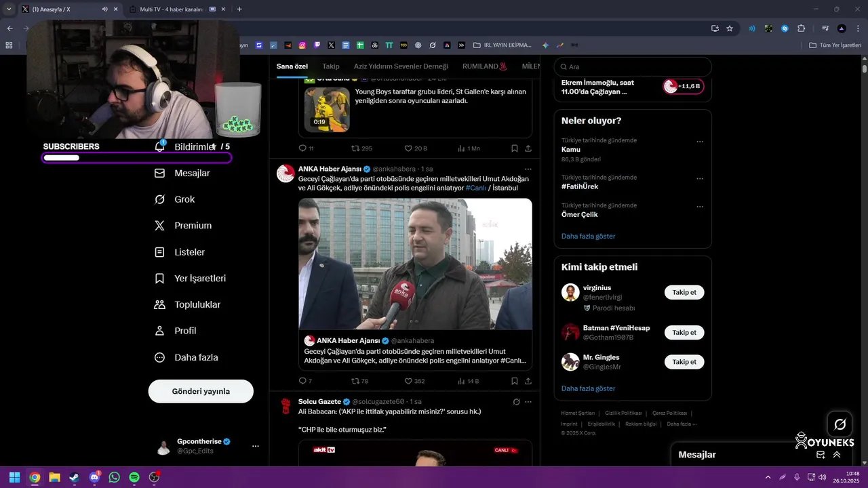Open Gizlilik Politikası footer link
The height and width of the screenshot is (488, 868).
click(x=623, y=413)
